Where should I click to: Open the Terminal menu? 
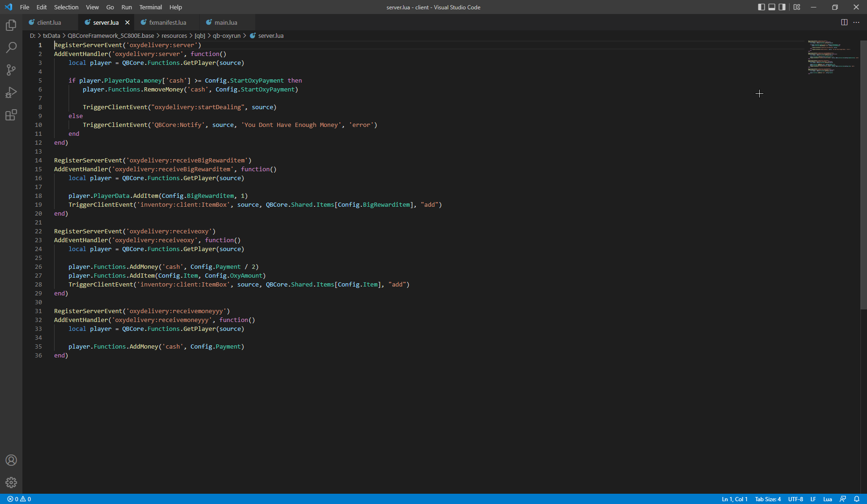click(150, 7)
